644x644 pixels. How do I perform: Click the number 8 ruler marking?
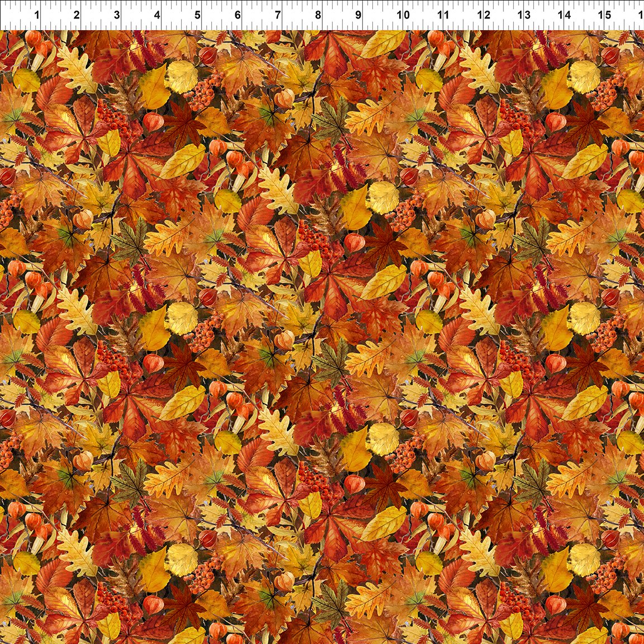click(x=317, y=13)
